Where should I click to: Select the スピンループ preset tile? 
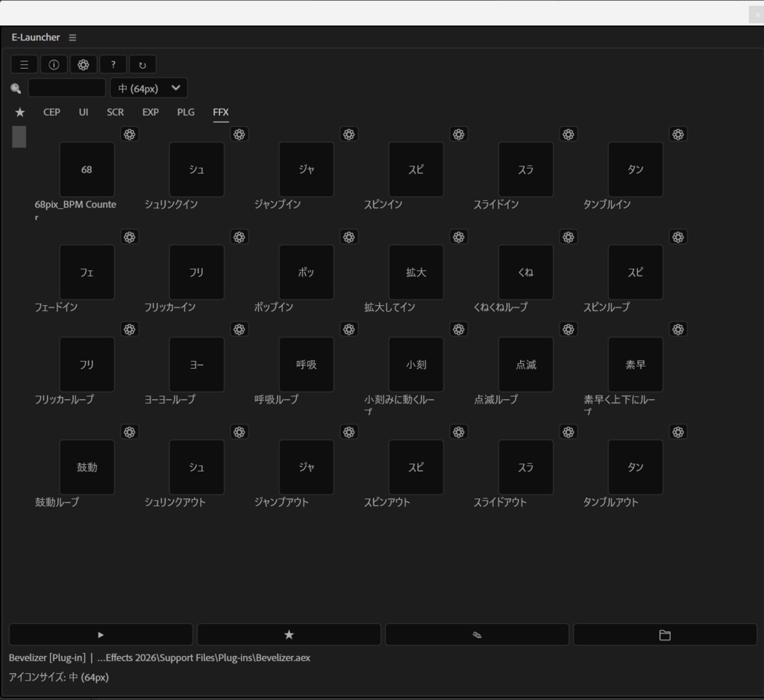pyautogui.click(x=636, y=272)
